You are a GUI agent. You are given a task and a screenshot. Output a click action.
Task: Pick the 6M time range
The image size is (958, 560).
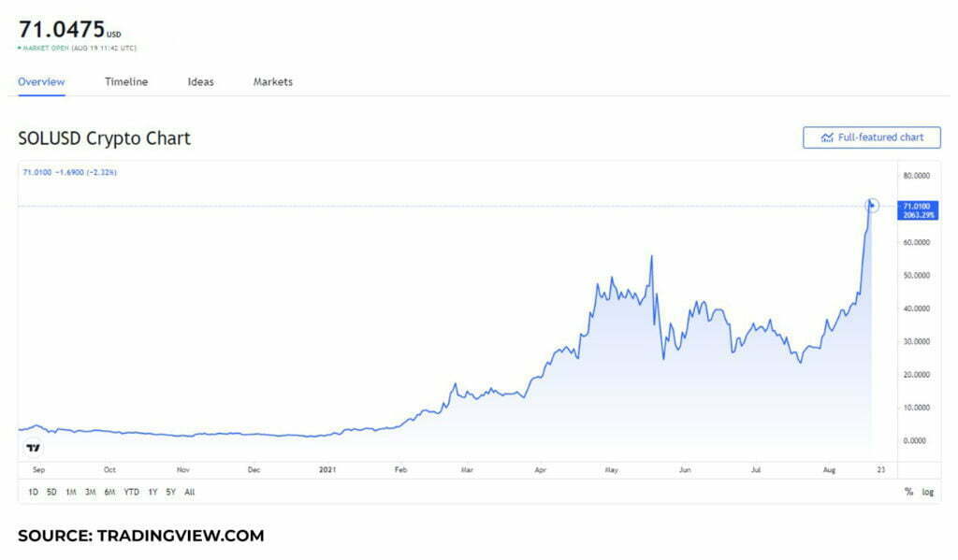109,492
